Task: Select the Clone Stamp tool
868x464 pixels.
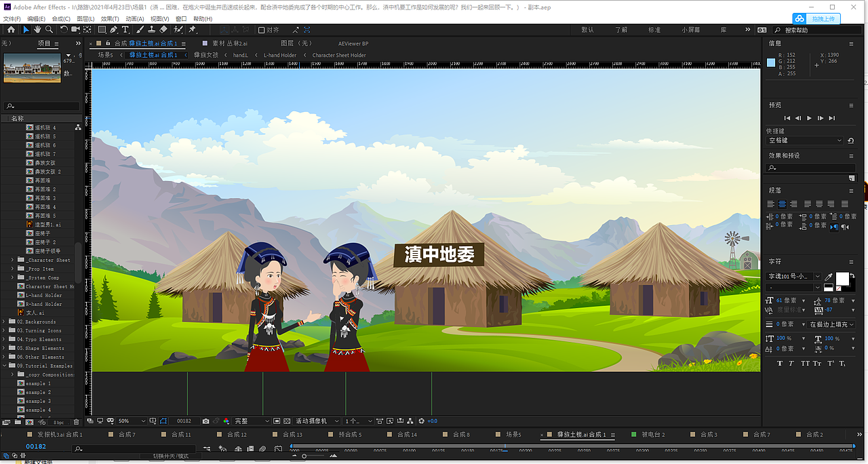Action: tap(152, 30)
